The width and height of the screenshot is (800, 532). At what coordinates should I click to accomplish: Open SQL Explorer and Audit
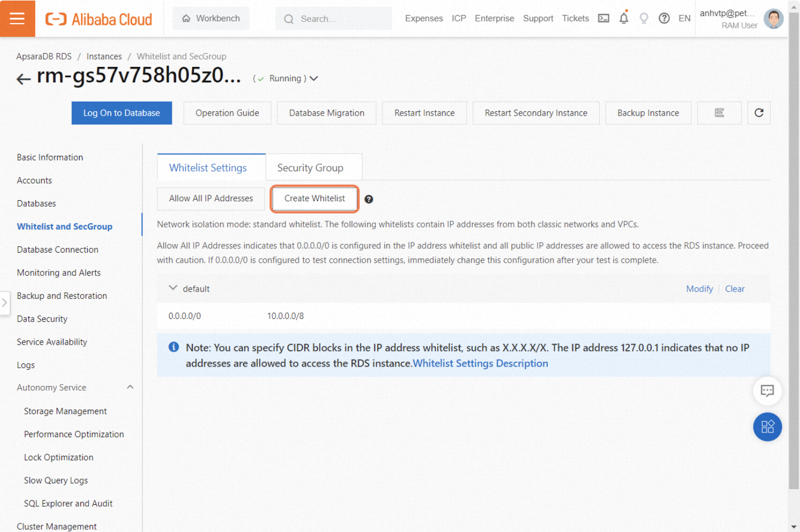(x=68, y=503)
